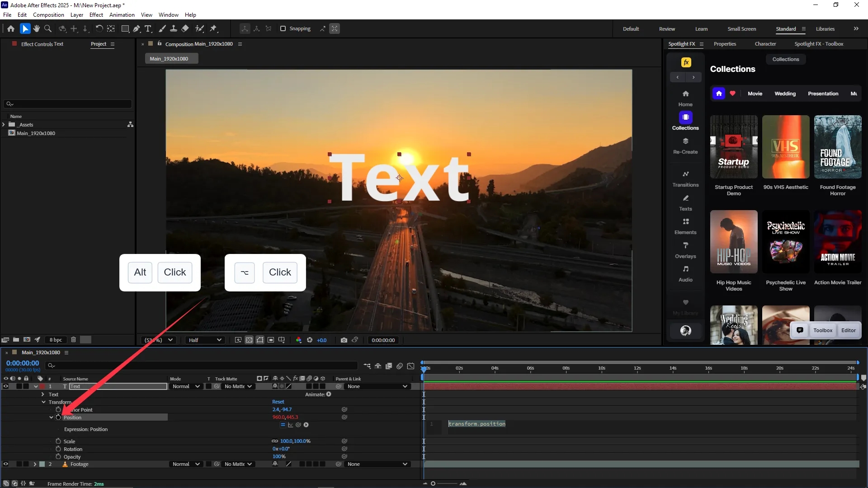Image resolution: width=868 pixels, height=488 pixels.
Task: Switch to the Small Screen workspace
Action: click(x=741, y=29)
